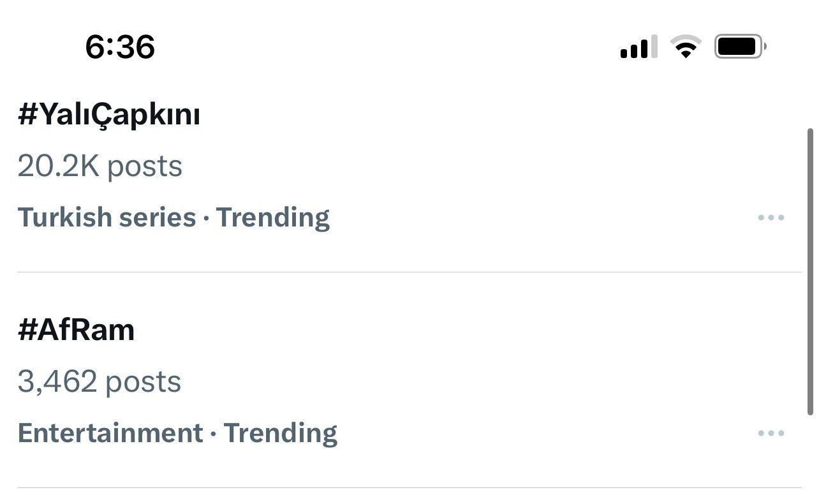Open the #YalıÇapkını trending hashtag
The height and width of the screenshot is (504, 819).
(109, 115)
